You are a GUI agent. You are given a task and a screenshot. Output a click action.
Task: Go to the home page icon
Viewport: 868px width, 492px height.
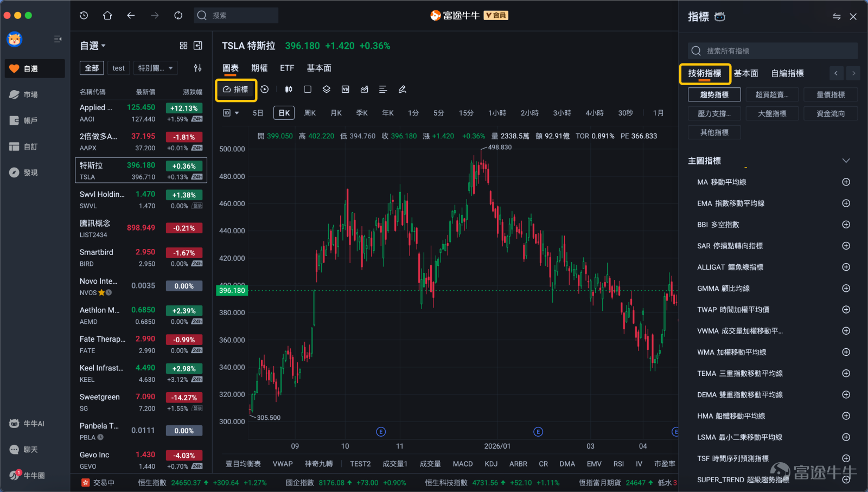click(x=107, y=15)
